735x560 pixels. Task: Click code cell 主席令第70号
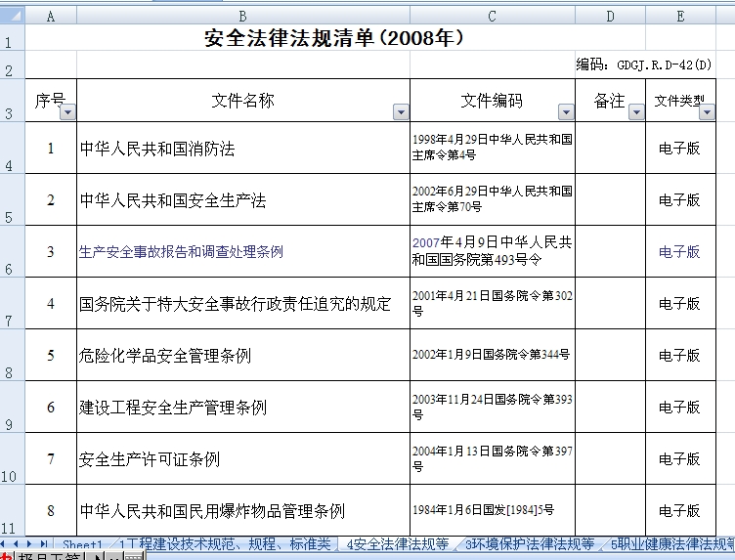pos(493,199)
